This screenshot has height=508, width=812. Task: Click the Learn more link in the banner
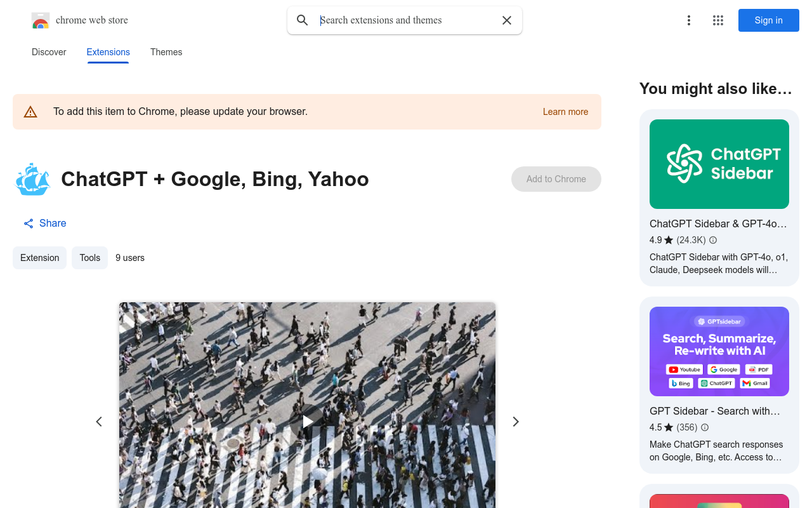pyautogui.click(x=565, y=112)
